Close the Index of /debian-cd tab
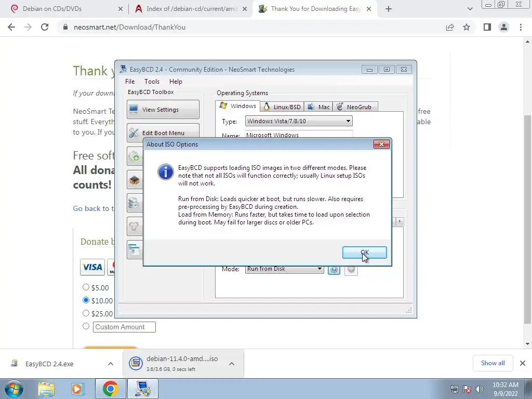 click(245, 9)
